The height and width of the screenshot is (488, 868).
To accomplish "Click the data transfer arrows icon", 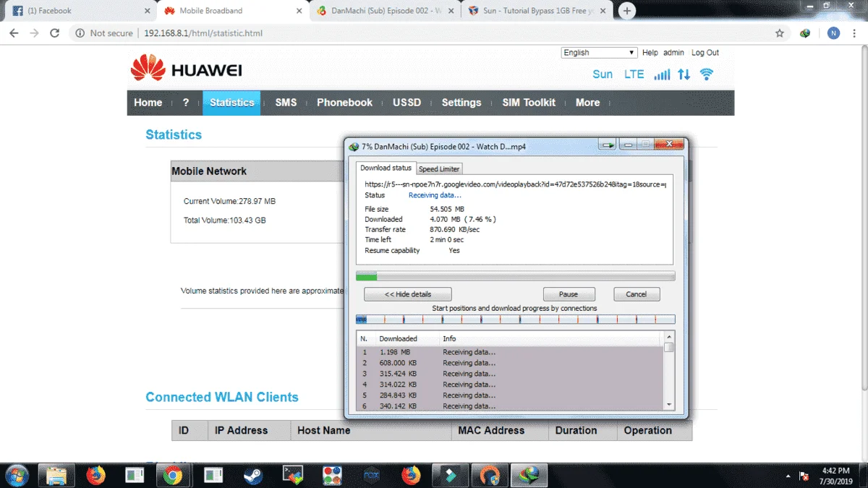I will (x=684, y=74).
